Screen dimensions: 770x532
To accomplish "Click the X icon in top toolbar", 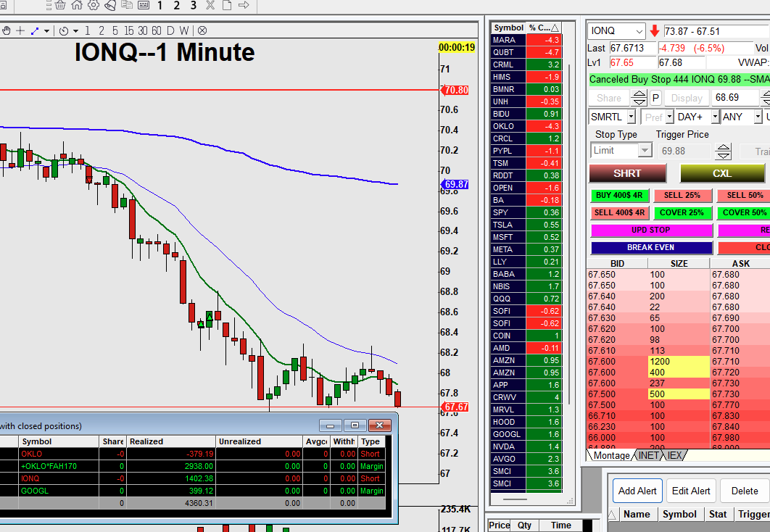I will [x=210, y=5].
